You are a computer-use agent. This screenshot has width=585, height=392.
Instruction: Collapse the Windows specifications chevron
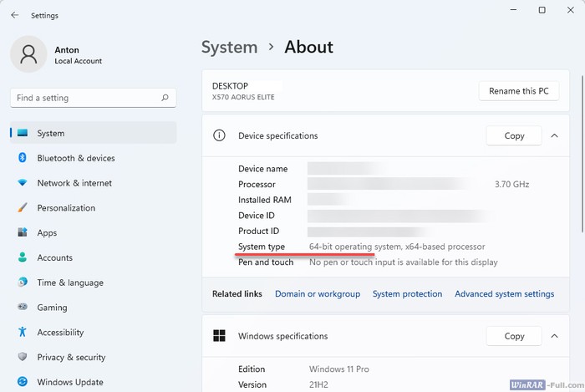click(554, 336)
